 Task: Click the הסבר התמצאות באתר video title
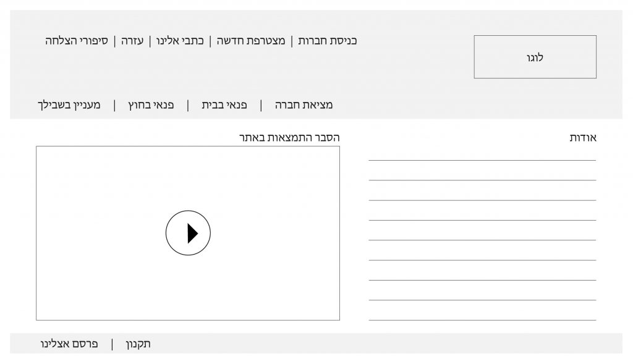[289, 137]
